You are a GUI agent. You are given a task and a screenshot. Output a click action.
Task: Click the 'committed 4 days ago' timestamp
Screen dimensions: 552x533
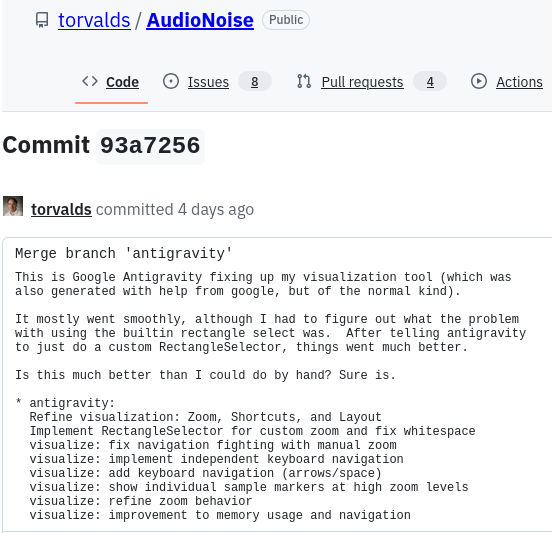(x=175, y=209)
